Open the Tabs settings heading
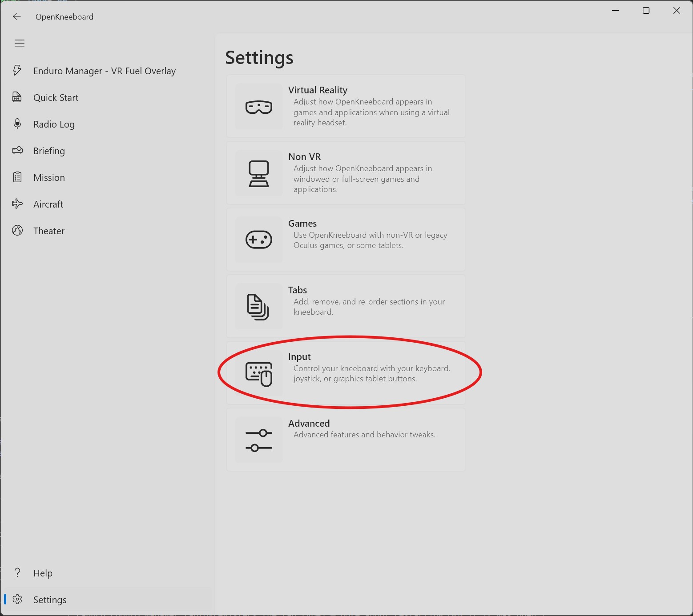The width and height of the screenshot is (693, 616). (x=298, y=290)
